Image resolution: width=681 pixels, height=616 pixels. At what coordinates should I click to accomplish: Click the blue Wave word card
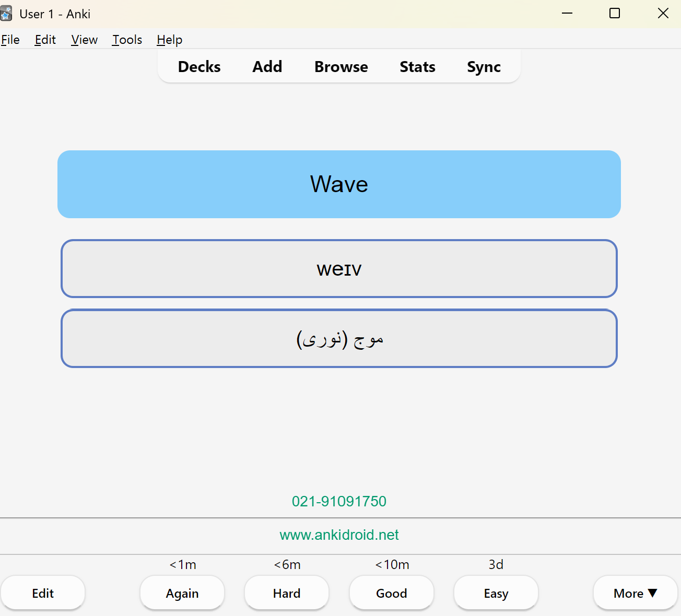(339, 184)
